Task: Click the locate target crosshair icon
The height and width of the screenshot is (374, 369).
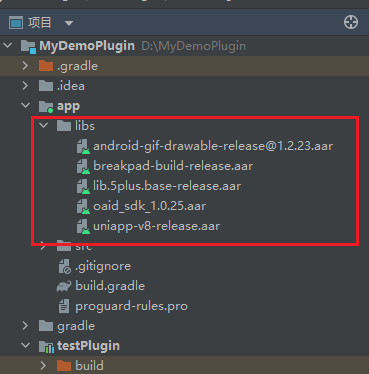Action: coord(351,22)
